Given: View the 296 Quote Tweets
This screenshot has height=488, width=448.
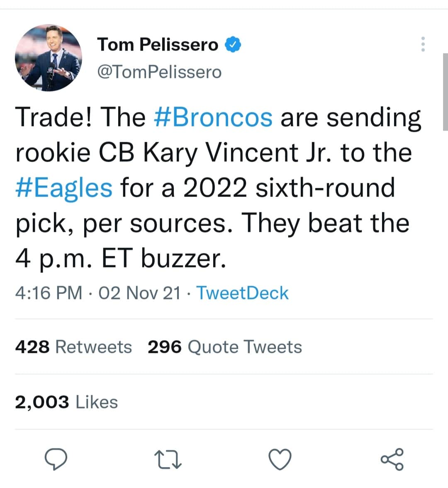Looking at the screenshot, I should (224, 347).
